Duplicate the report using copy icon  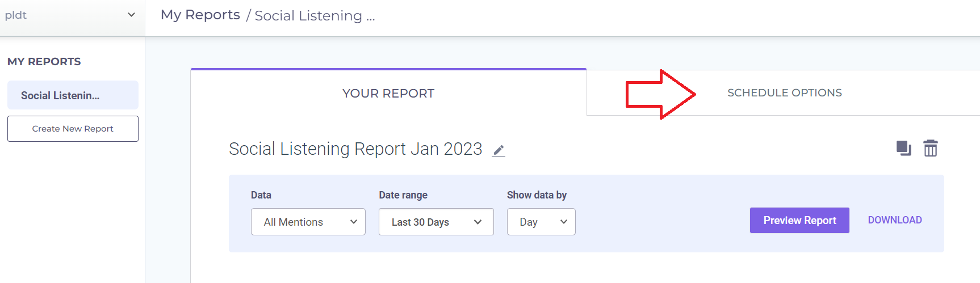904,149
